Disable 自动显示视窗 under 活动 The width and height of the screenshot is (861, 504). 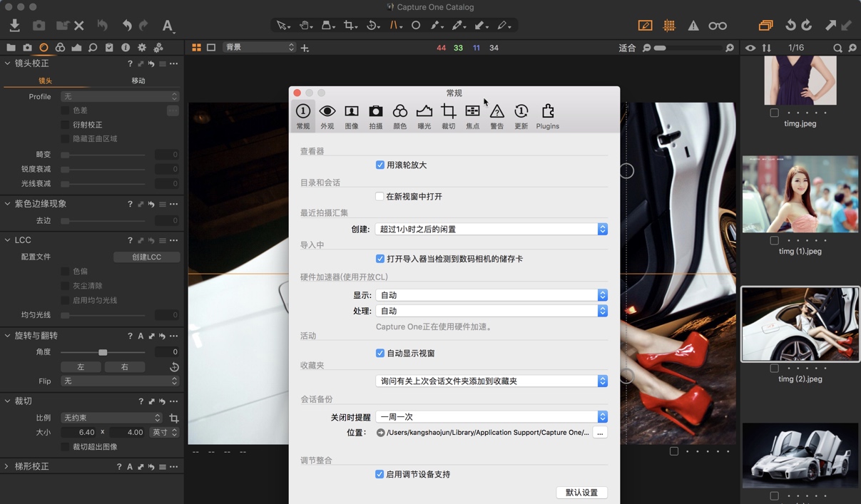[380, 353]
